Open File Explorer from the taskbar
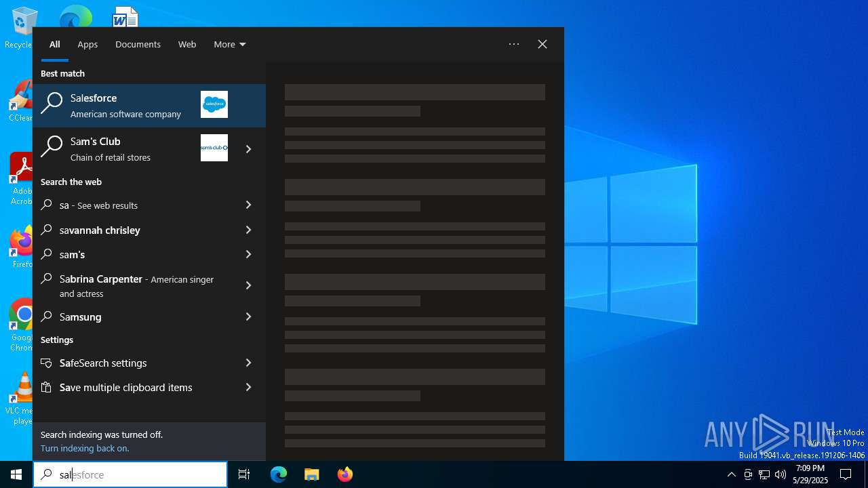 point(311,474)
